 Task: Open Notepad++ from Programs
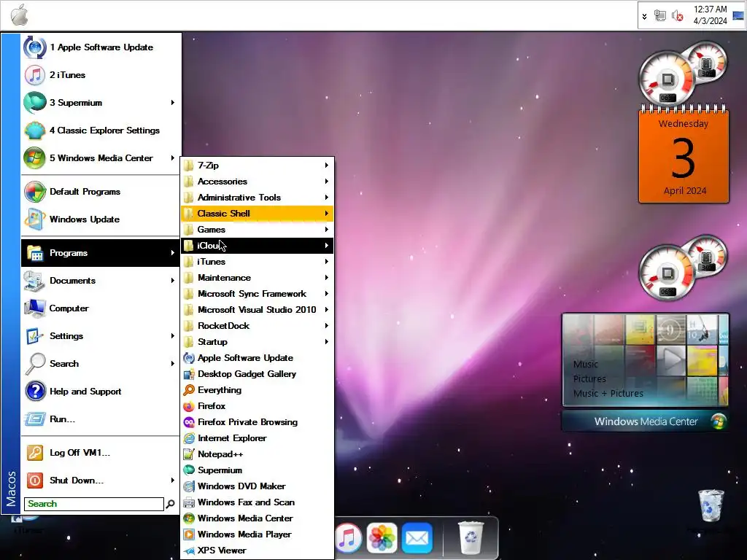click(258, 454)
